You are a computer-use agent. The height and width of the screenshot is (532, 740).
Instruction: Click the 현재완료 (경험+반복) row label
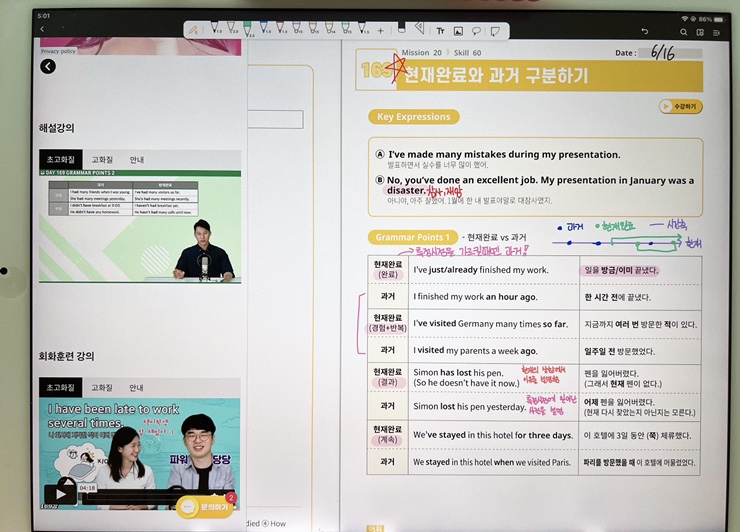(387, 323)
